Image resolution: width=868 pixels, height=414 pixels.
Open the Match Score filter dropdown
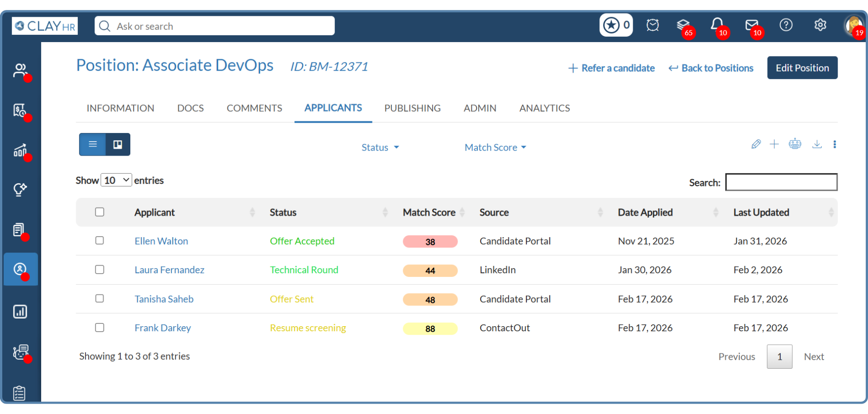point(496,148)
